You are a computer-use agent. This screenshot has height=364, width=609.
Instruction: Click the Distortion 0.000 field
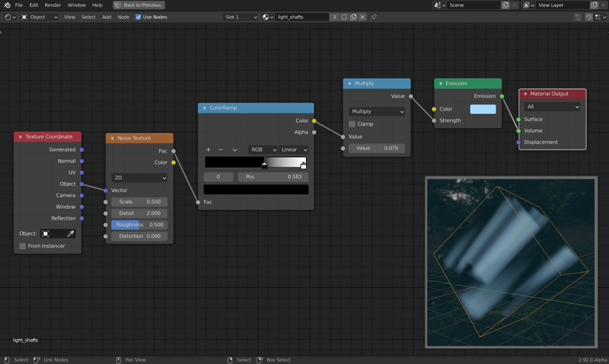tap(140, 237)
